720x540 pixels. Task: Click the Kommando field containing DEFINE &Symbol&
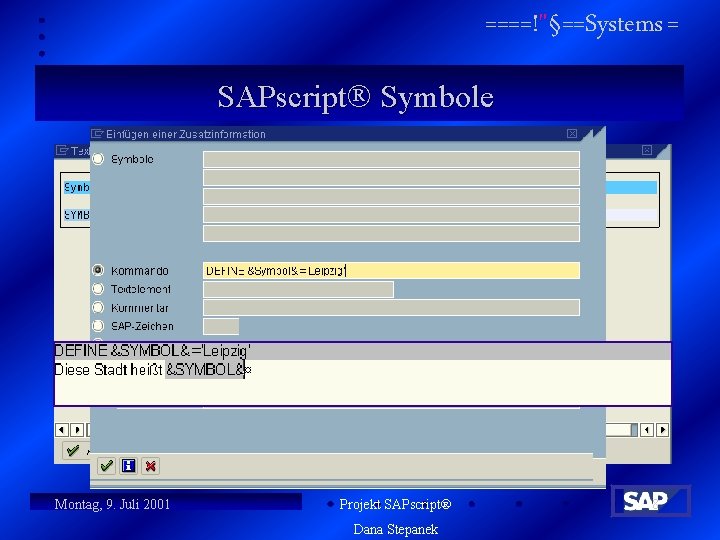pos(391,270)
